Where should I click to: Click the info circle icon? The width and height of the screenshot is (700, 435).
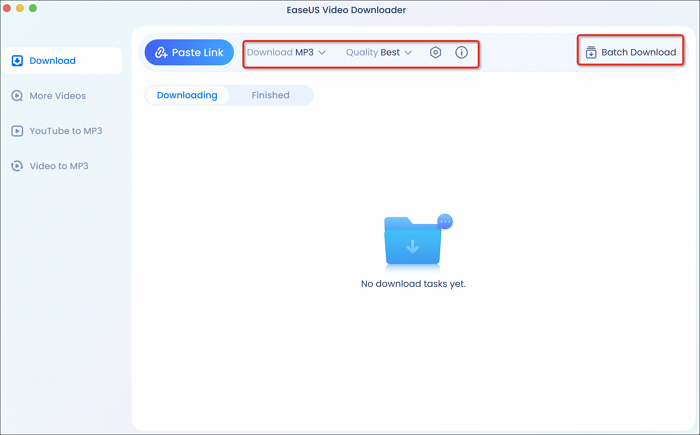click(461, 52)
